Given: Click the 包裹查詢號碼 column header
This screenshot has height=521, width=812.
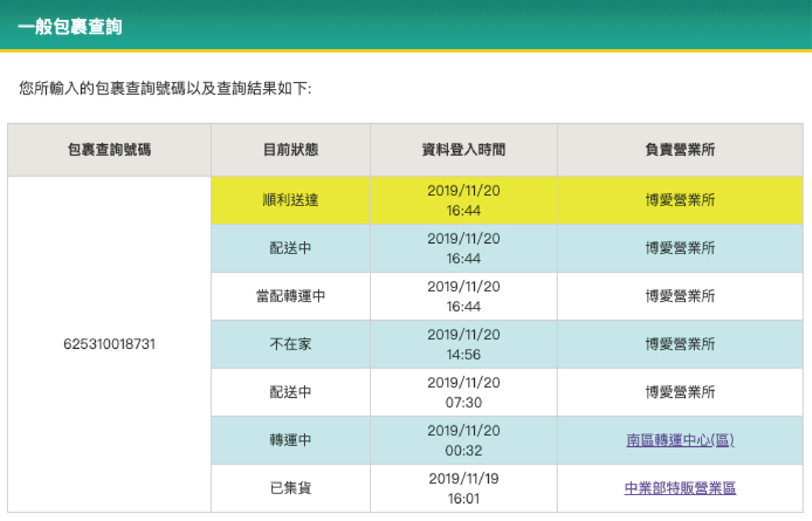Looking at the screenshot, I should [109, 149].
